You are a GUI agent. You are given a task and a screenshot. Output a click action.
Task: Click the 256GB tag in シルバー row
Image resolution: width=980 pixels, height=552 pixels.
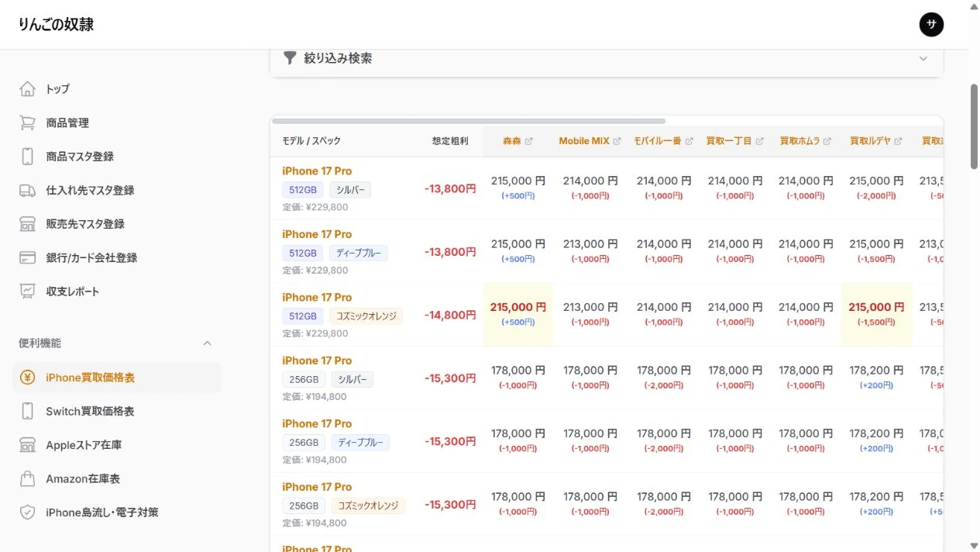304,380
